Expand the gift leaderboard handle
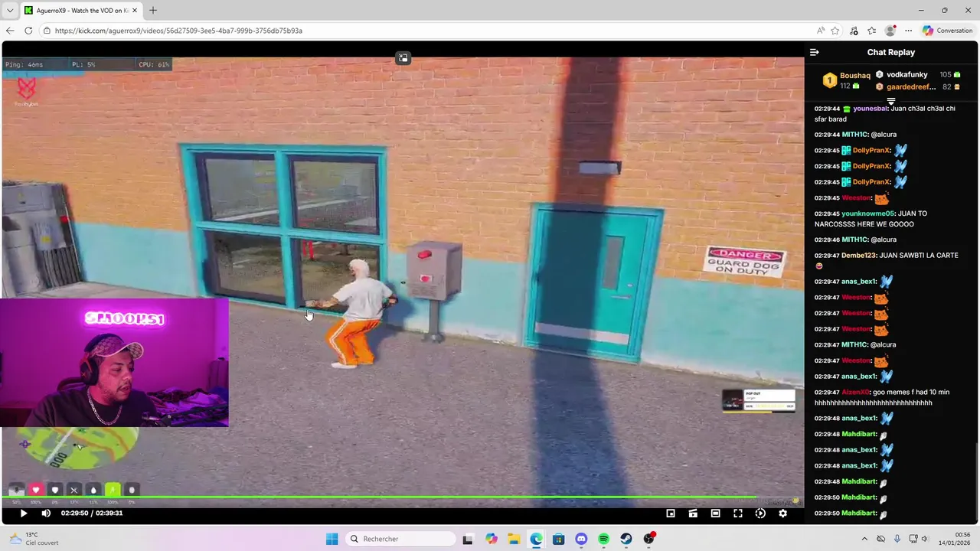 click(890, 101)
